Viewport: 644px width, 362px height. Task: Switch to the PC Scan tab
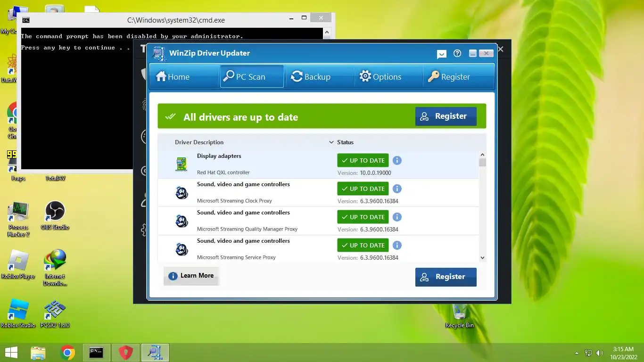click(x=252, y=77)
